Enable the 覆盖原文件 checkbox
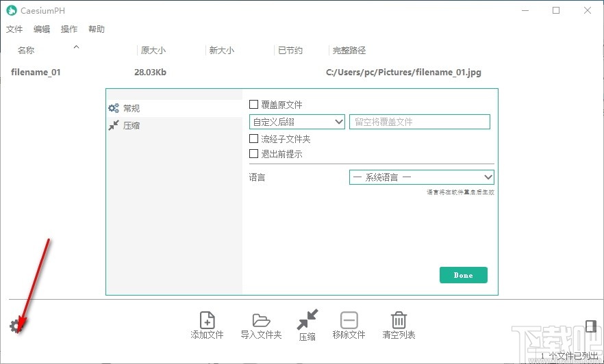 253,104
